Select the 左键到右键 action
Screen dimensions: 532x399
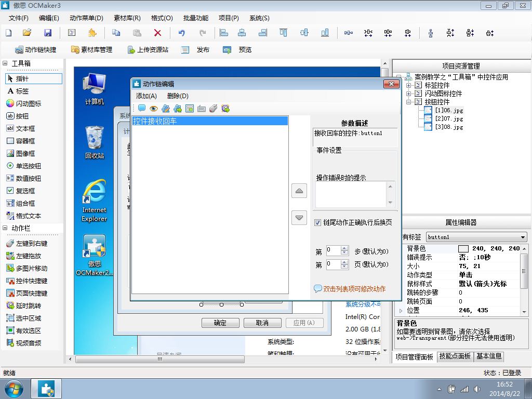(27, 243)
